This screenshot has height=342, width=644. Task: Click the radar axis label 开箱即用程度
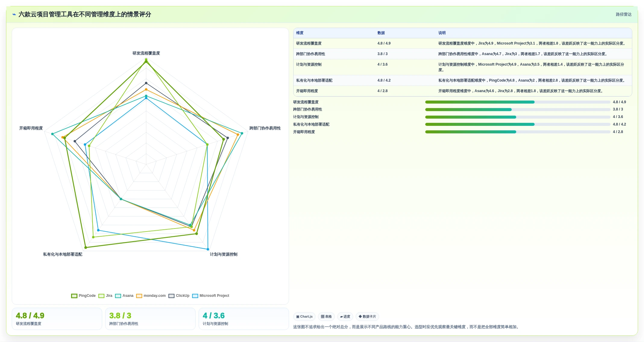tap(31, 128)
